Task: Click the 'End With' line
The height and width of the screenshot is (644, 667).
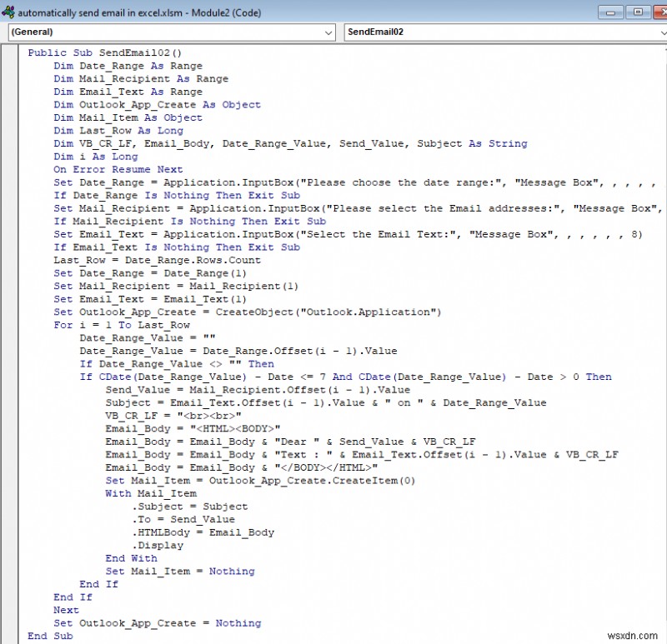Action: pyautogui.click(x=132, y=558)
